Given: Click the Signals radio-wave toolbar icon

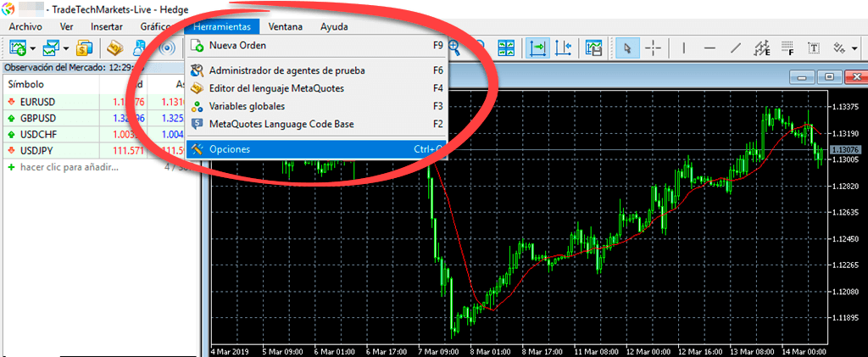Looking at the screenshot, I should (167, 48).
